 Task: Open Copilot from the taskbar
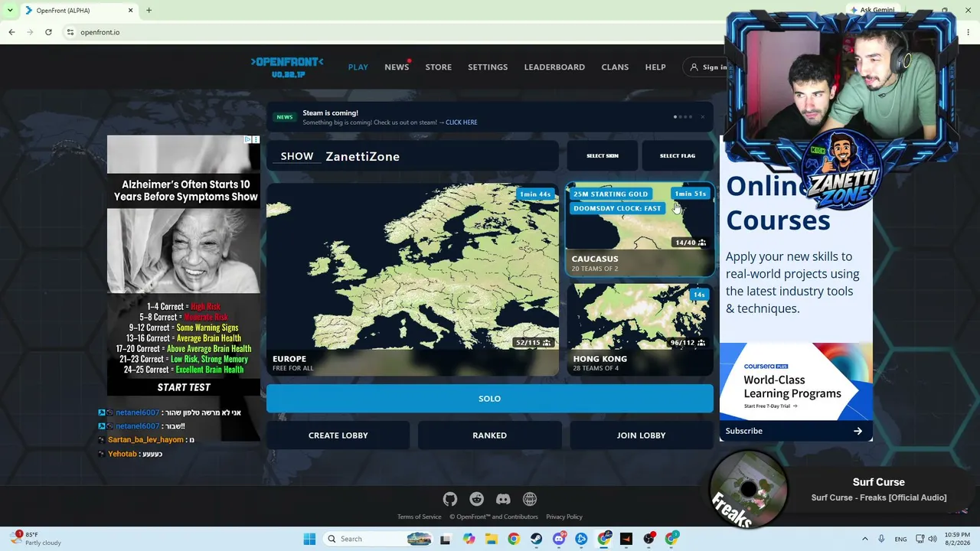(x=469, y=539)
